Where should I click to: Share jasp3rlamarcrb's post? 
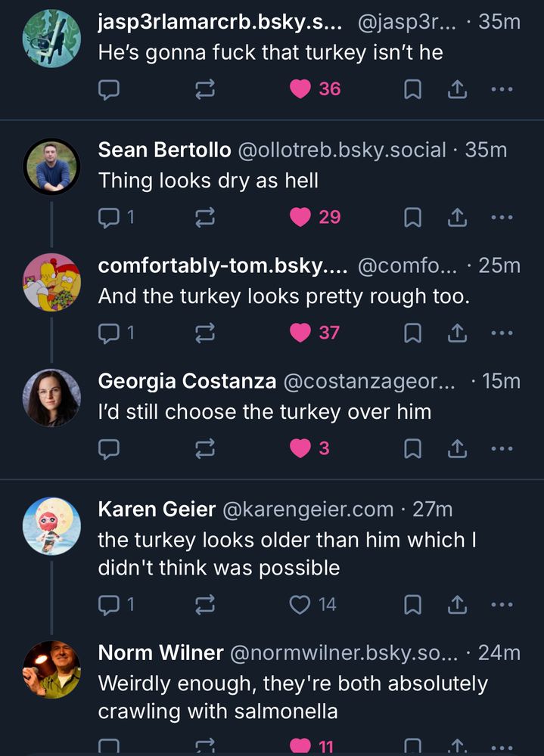pos(456,90)
